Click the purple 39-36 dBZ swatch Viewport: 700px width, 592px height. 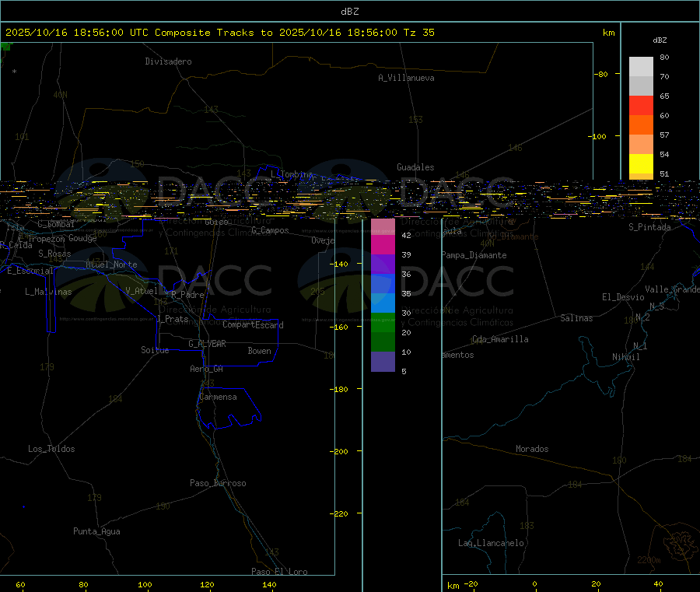coord(383,264)
